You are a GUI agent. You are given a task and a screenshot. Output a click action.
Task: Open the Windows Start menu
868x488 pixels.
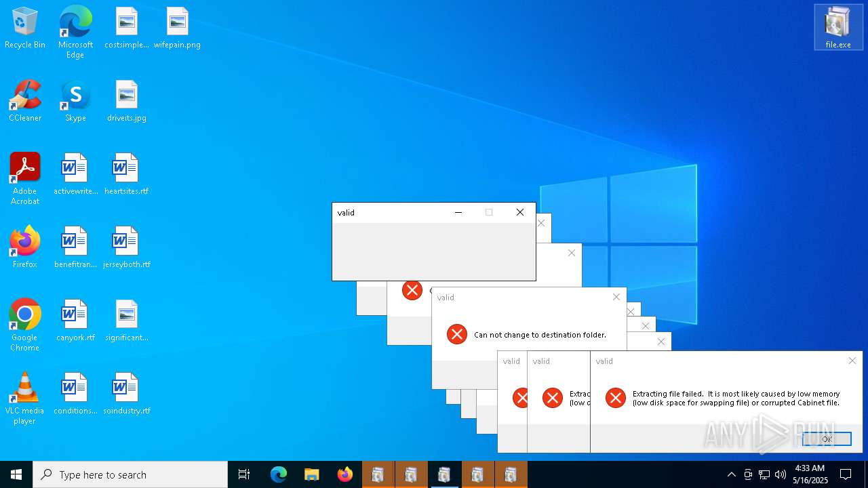[16, 474]
